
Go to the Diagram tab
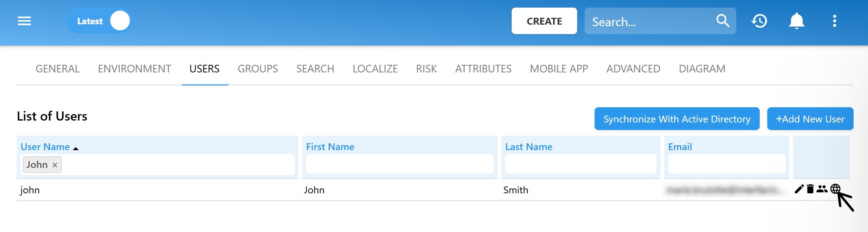tap(702, 69)
